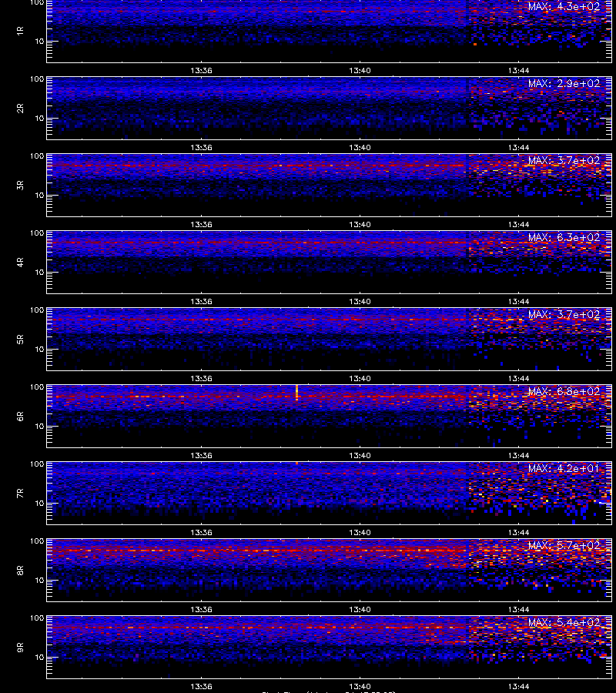Select the MAX: 3.7e+02 label in panel 3R
The width and height of the screenshot is (616, 693).
[564, 160]
